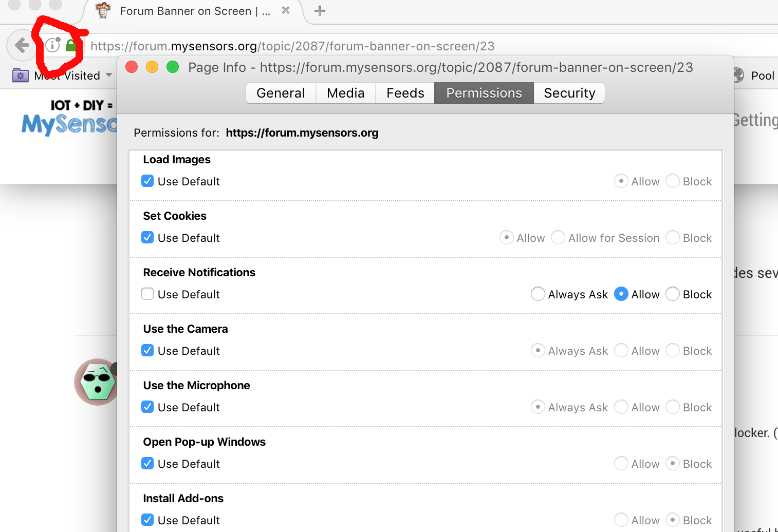The height and width of the screenshot is (532, 778).
Task: Open the Feeds tab
Action: tap(405, 93)
